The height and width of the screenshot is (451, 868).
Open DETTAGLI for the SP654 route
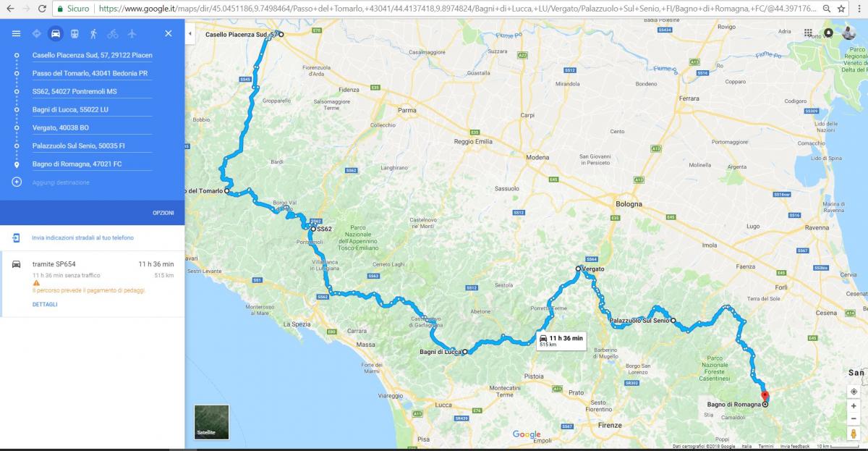pos(45,304)
